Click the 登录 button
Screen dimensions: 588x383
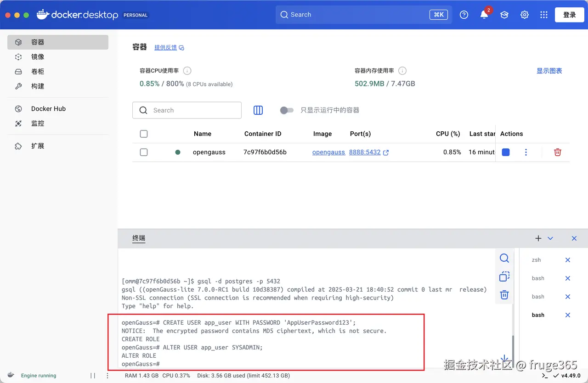569,14
